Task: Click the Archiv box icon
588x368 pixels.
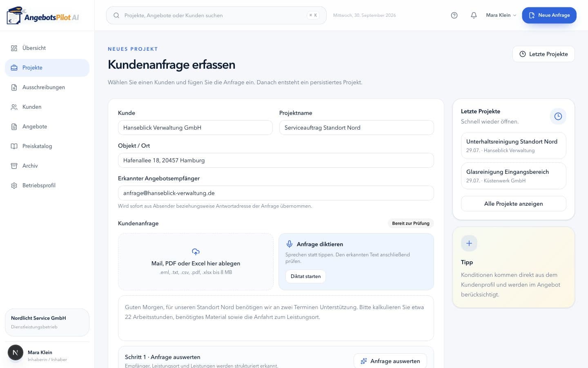Action: click(x=14, y=166)
